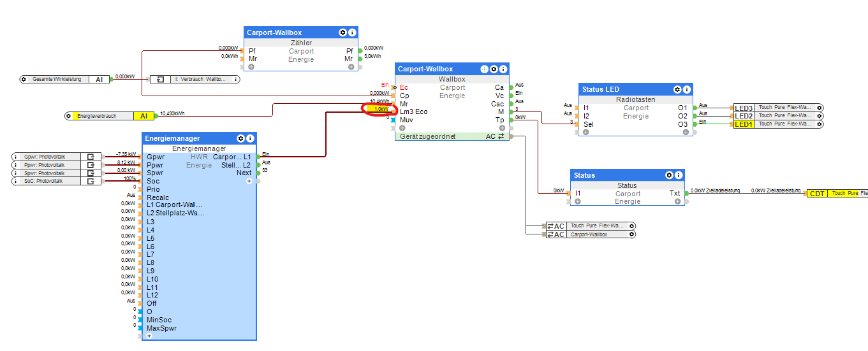Click gear on Energieverbrauch input
This screenshot has height=351, width=868.
click(x=69, y=116)
